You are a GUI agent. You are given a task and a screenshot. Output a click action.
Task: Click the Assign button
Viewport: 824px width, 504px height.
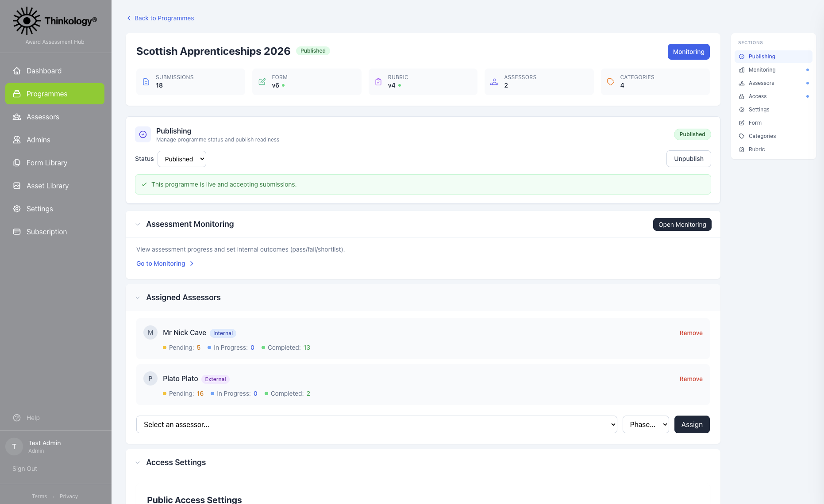(692, 424)
